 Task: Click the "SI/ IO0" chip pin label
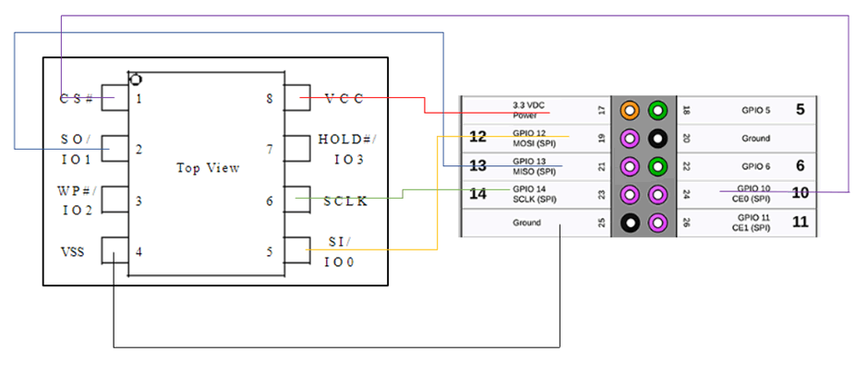coord(339,252)
